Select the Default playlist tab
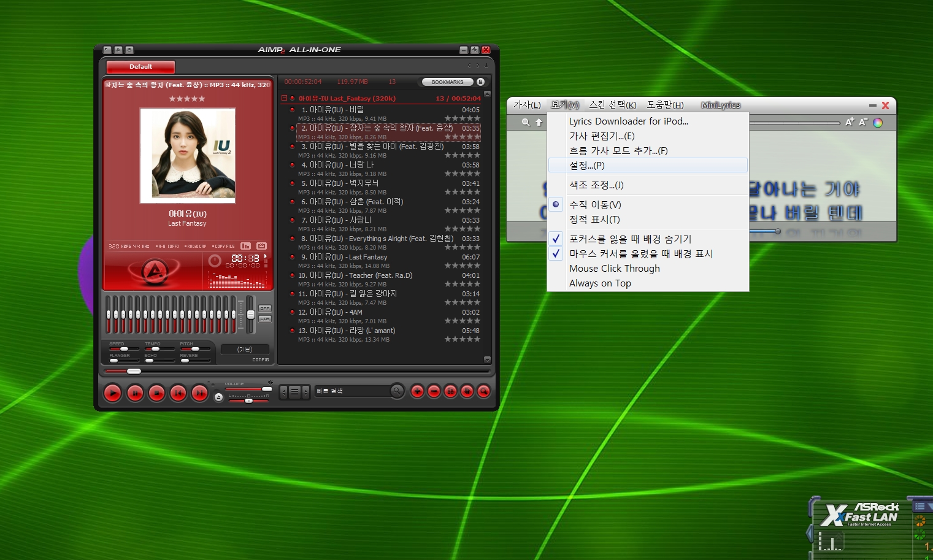This screenshot has height=560, width=933. pyautogui.click(x=140, y=66)
